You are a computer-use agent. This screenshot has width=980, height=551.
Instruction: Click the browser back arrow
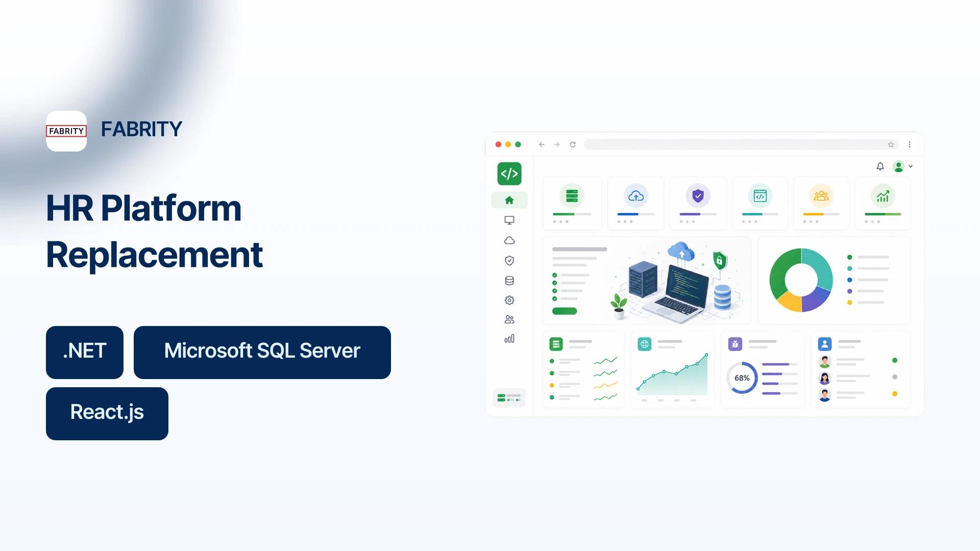pyautogui.click(x=542, y=144)
